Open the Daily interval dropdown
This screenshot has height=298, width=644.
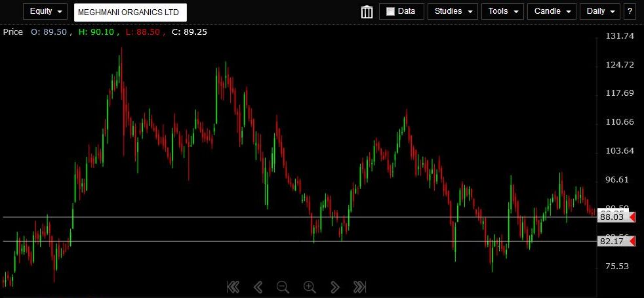pyautogui.click(x=600, y=11)
